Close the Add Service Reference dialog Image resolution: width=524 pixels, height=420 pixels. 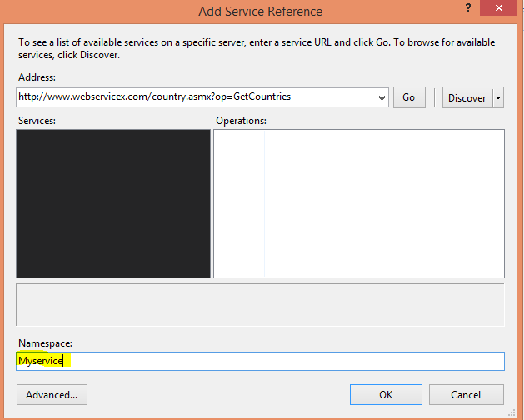499,8
